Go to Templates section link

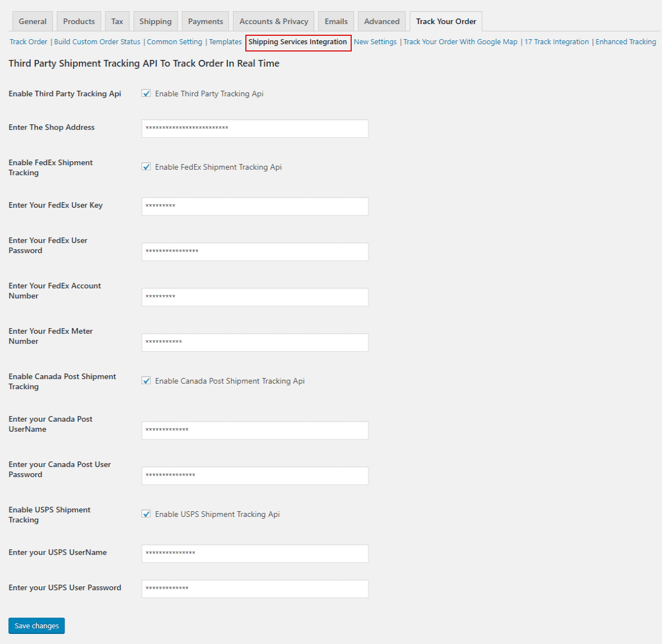tap(225, 42)
